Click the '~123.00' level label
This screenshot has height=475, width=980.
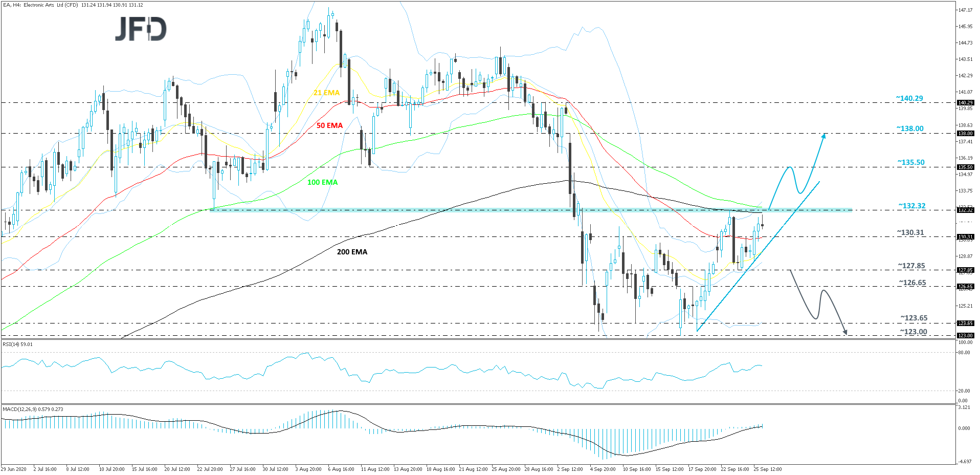(913, 332)
